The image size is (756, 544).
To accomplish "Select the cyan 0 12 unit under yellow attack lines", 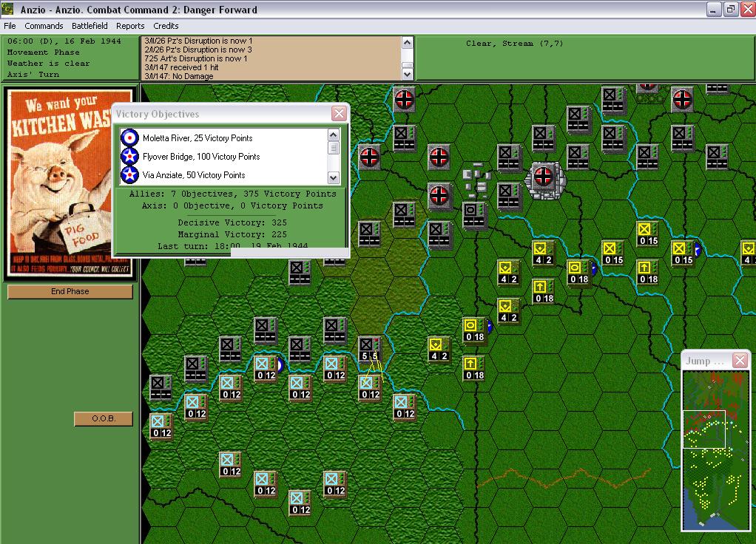I will (x=370, y=388).
